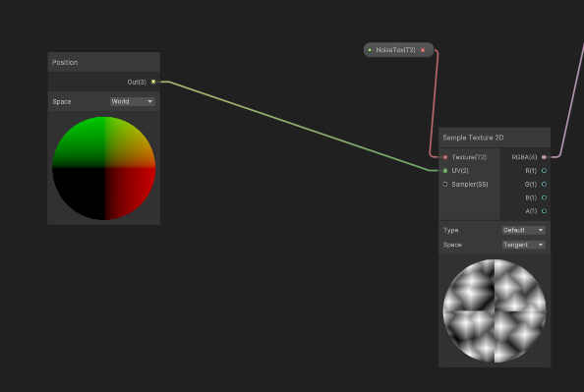
Task: Click the UV(2) label
Action: 460,171
